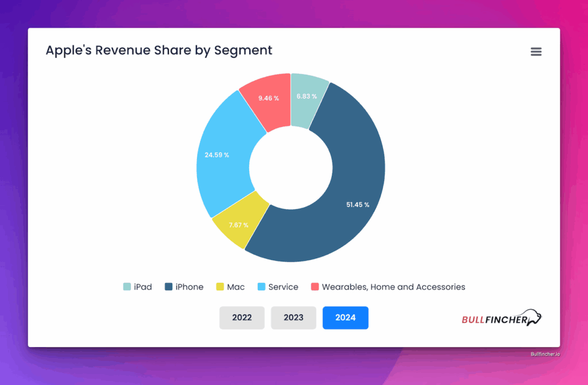The height and width of the screenshot is (385, 588).
Task: Open the Bullfincher logo link
Action: (501, 318)
